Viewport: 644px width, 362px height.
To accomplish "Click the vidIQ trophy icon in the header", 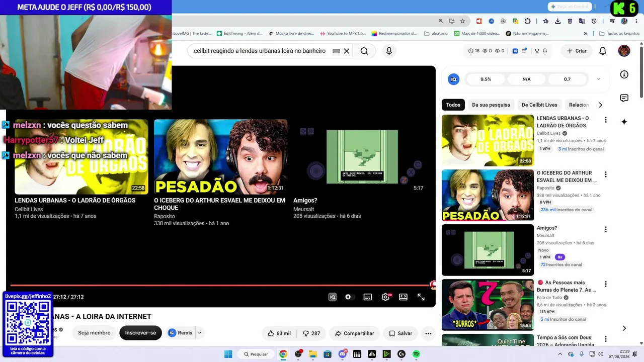I will click(537, 51).
